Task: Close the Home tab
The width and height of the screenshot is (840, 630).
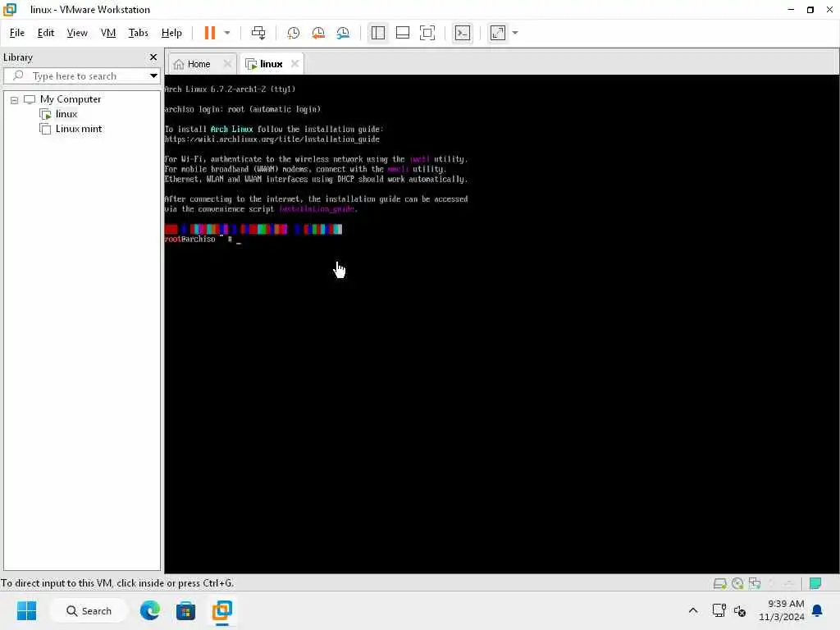Action: point(227,64)
